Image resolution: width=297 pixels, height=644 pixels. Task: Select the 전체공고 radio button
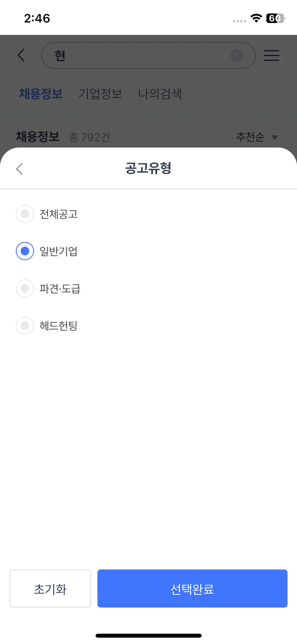25,214
